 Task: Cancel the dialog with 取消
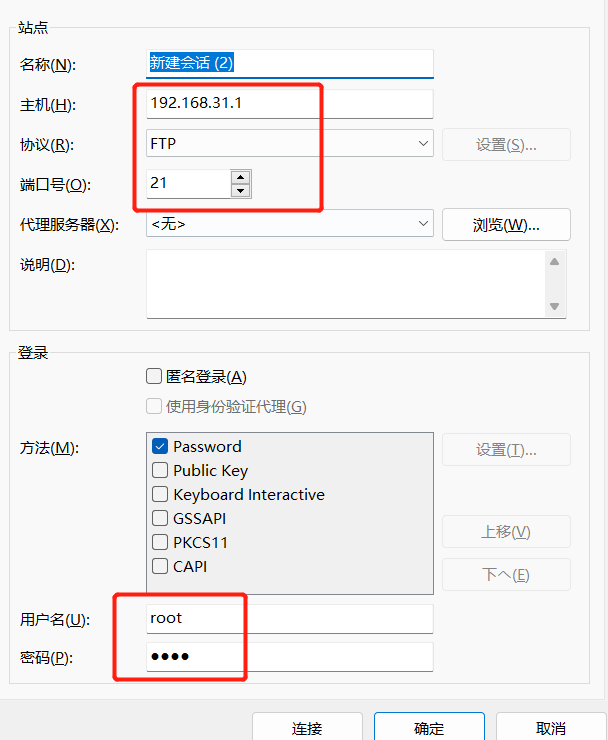[551, 728]
